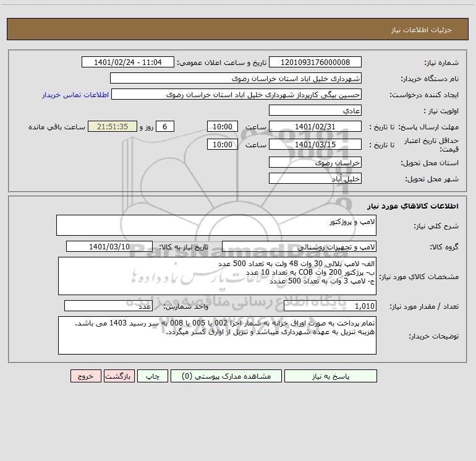Click the بازگشت back button
The height and width of the screenshot is (461, 476).
click(119, 376)
